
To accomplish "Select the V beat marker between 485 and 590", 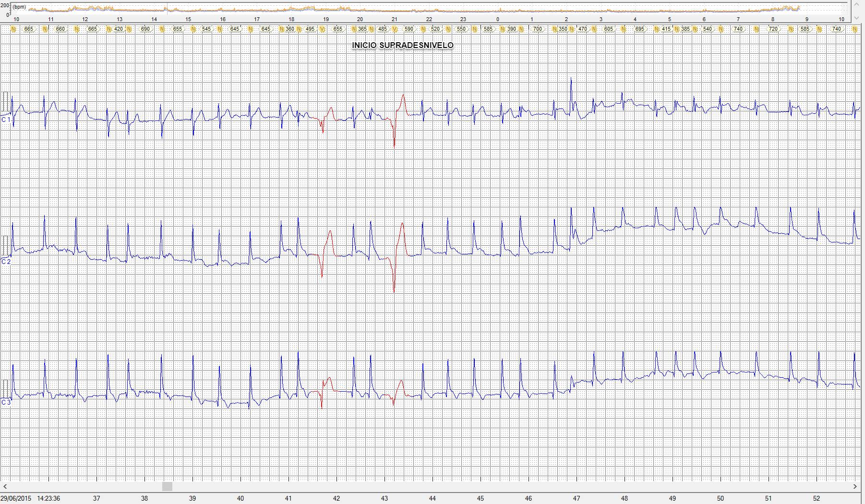I will click(x=395, y=29).
